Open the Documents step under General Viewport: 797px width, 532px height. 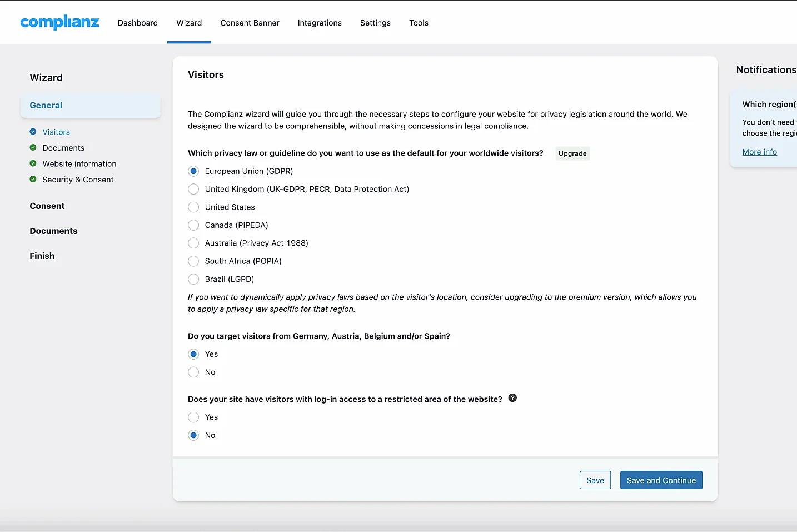63,148
